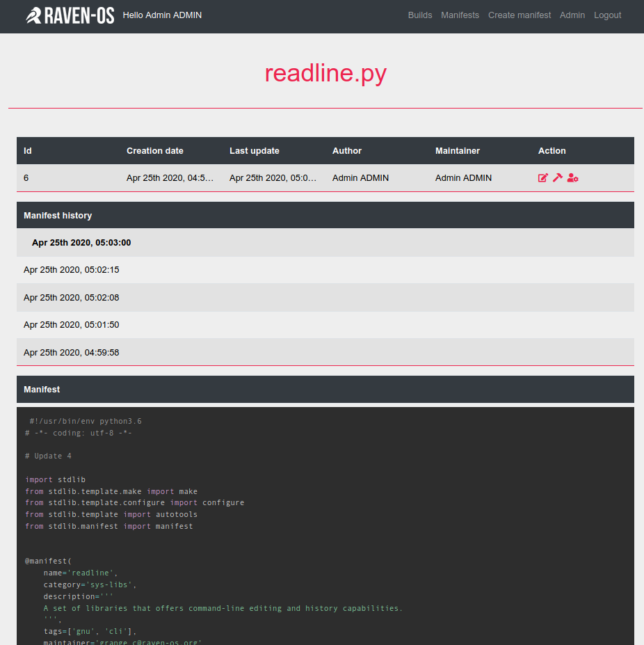The height and width of the screenshot is (645, 644).
Task: Go to Manifests in the navbar
Action: (x=460, y=15)
